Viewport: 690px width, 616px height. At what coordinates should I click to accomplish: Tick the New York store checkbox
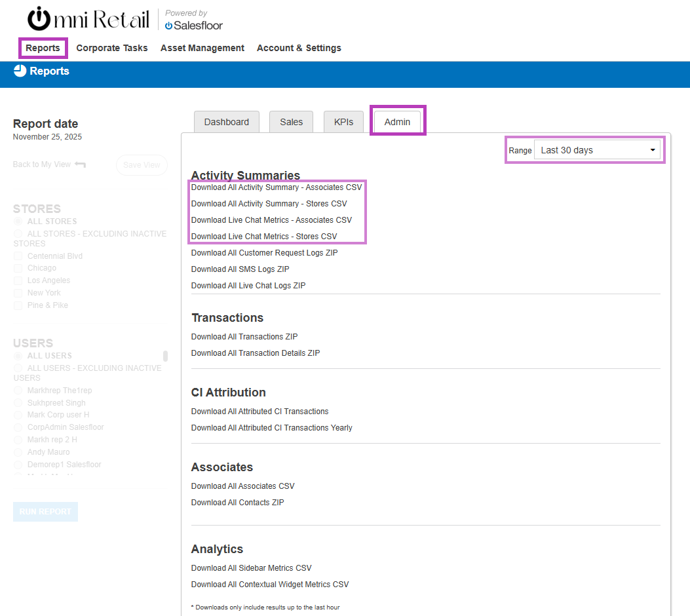18,293
